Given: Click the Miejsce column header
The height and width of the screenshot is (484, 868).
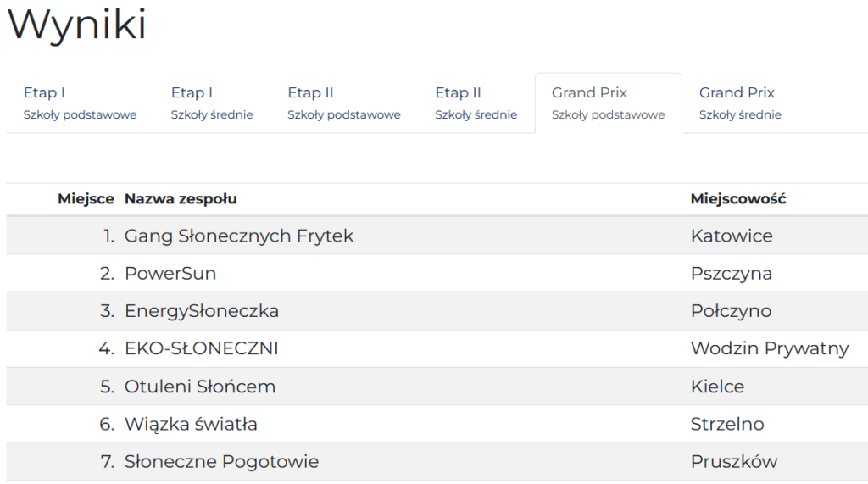Looking at the screenshot, I should click(x=86, y=199).
